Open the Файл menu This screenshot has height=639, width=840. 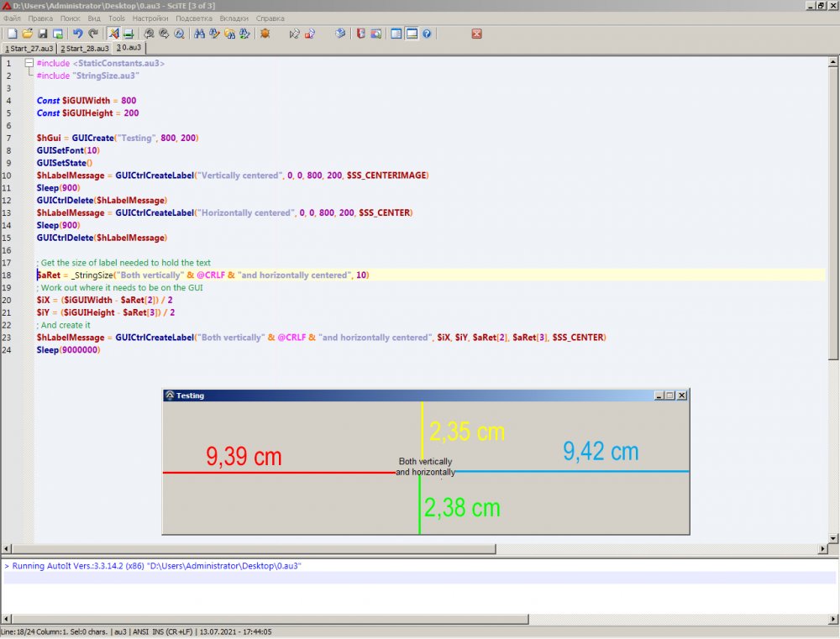tap(12, 18)
